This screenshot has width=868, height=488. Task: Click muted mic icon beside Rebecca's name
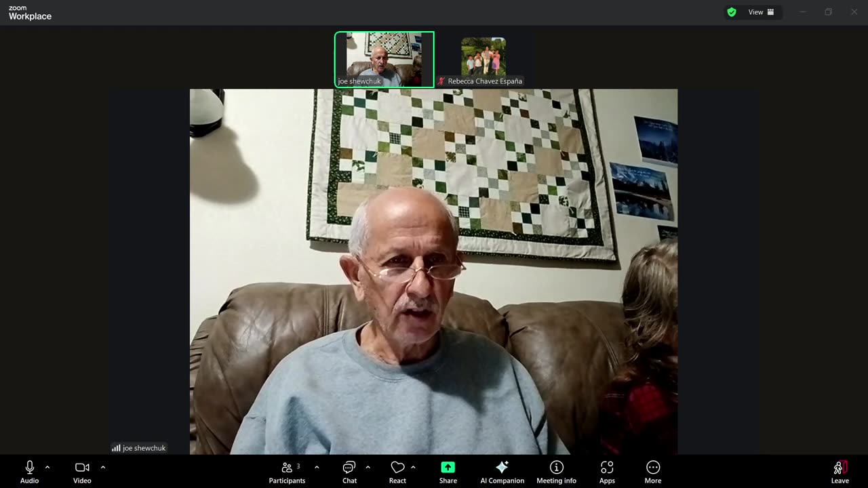[441, 81]
